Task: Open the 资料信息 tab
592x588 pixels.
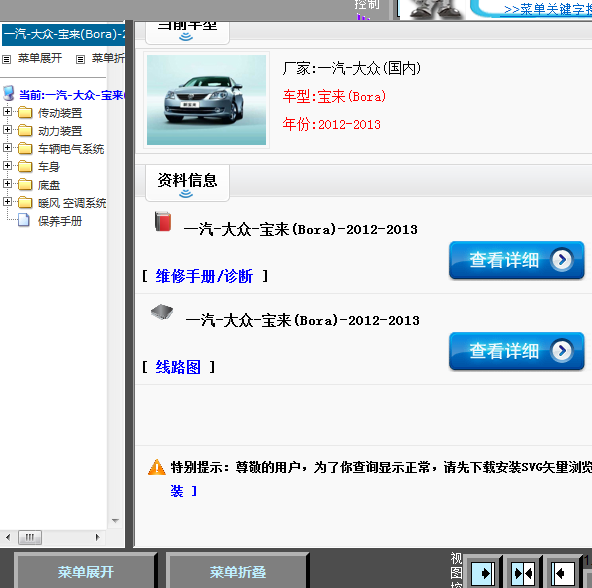Action: click(x=187, y=183)
